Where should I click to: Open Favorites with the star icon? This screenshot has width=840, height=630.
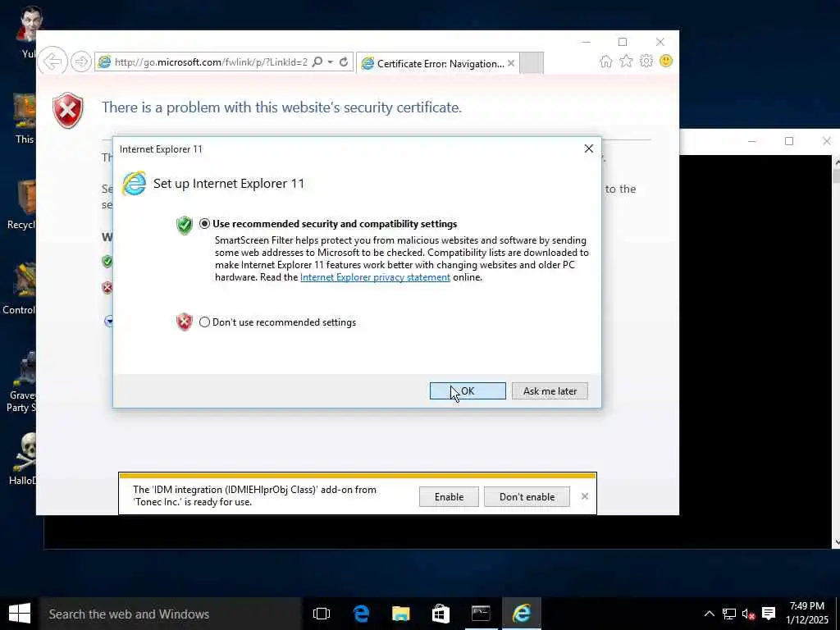click(626, 61)
